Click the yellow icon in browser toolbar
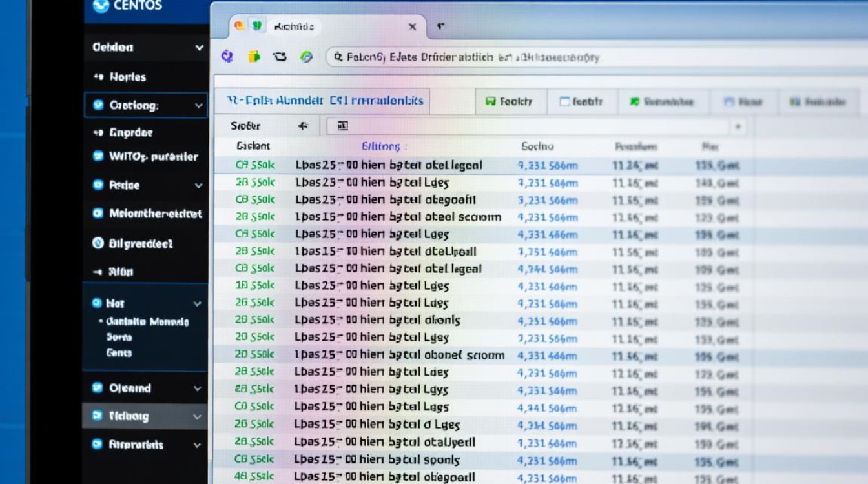Viewport: 868px width, 484px height. [254, 57]
